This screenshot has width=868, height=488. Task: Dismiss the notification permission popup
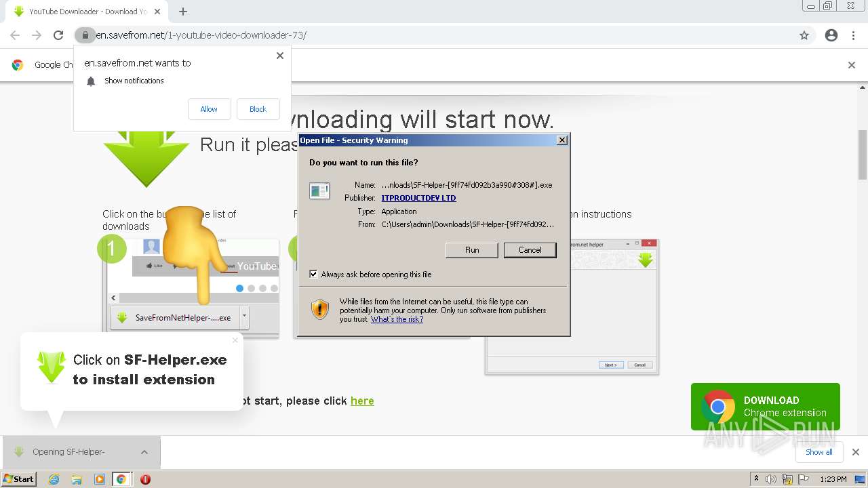point(280,56)
